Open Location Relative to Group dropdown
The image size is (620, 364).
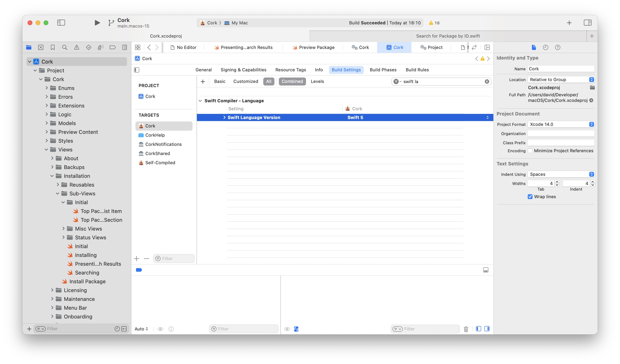pos(561,80)
